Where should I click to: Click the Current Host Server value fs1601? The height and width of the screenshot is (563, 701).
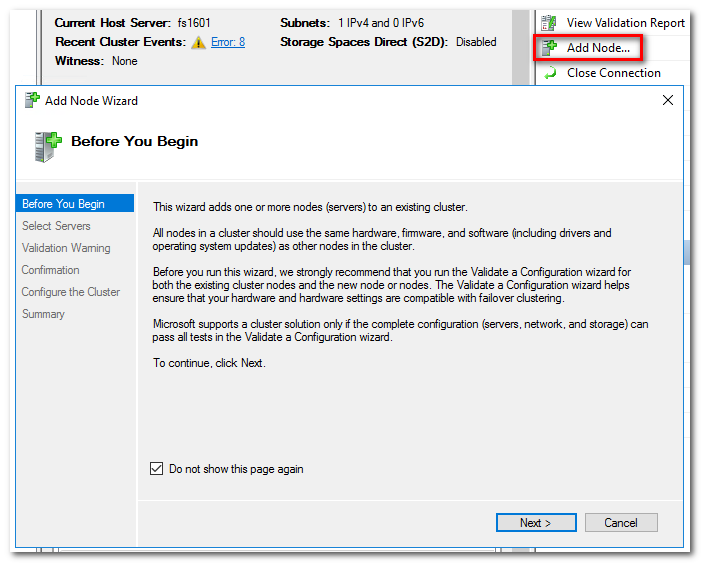[x=194, y=23]
